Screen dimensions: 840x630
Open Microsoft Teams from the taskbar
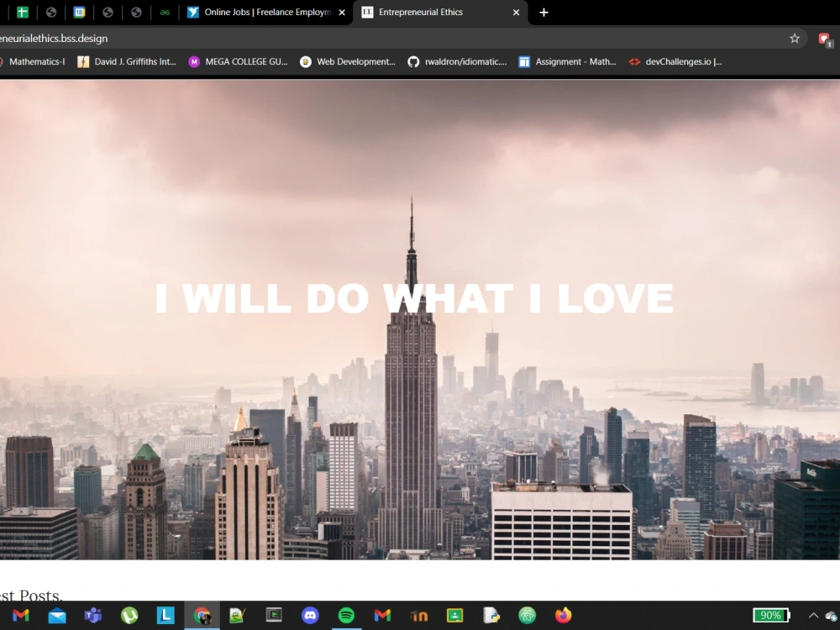pos(93,616)
